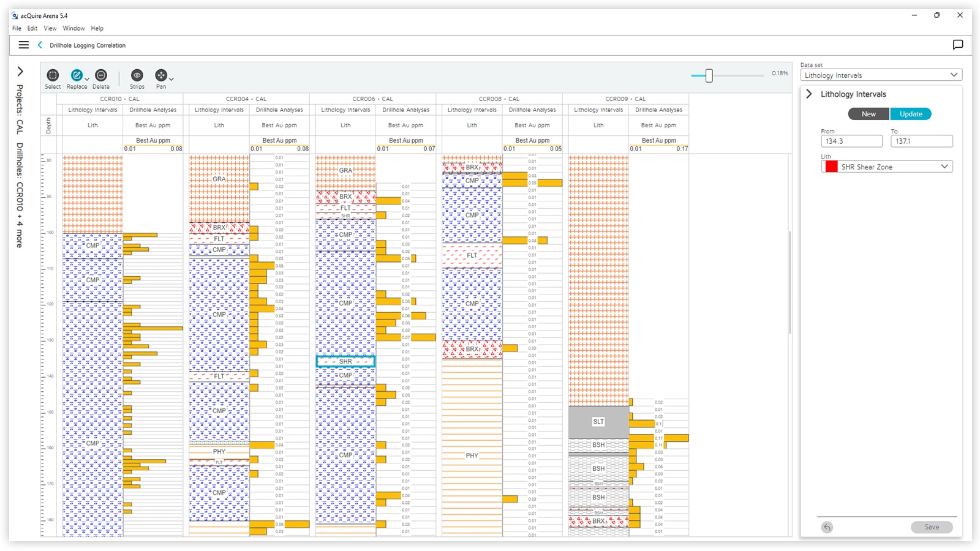Image resolution: width=980 pixels, height=551 pixels.
Task: Switch to New interval mode
Action: click(869, 114)
